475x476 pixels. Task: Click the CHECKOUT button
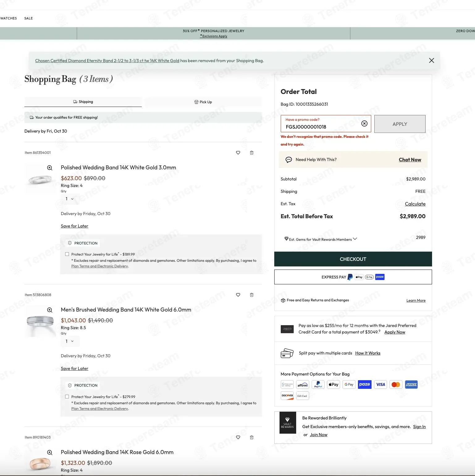(353, 259)
